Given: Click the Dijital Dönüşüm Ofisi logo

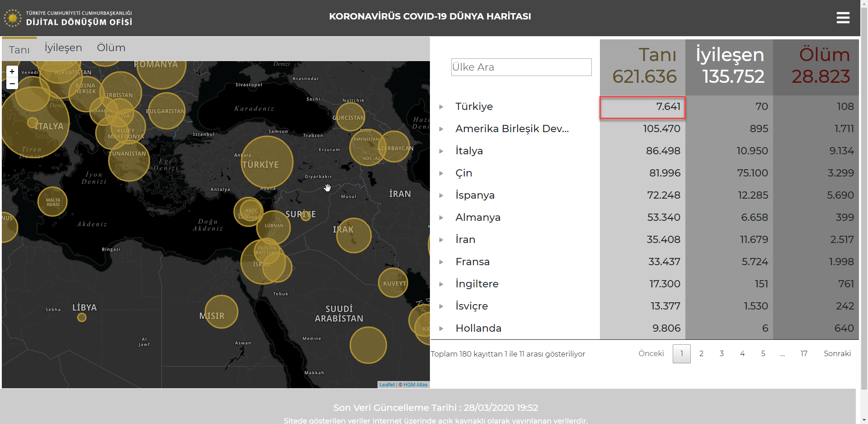Looking at the screenshot, I should 68,18.
